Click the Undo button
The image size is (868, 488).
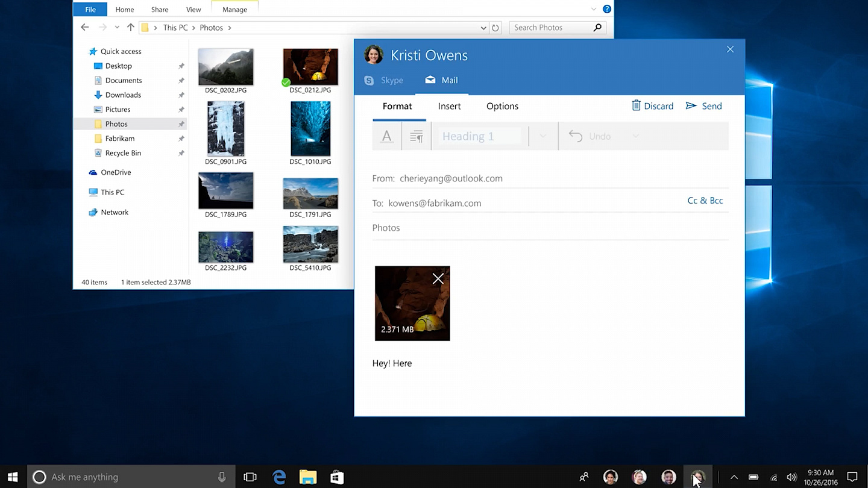tap(590, 136)
